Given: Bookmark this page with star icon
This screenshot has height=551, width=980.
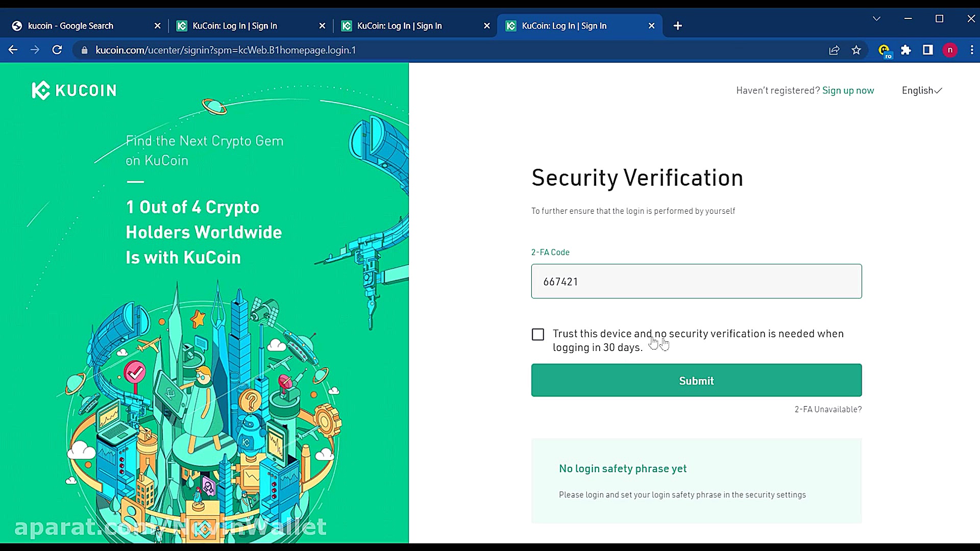Looking at the screenshot, I should pyautogui.click(x=856, y=50).
